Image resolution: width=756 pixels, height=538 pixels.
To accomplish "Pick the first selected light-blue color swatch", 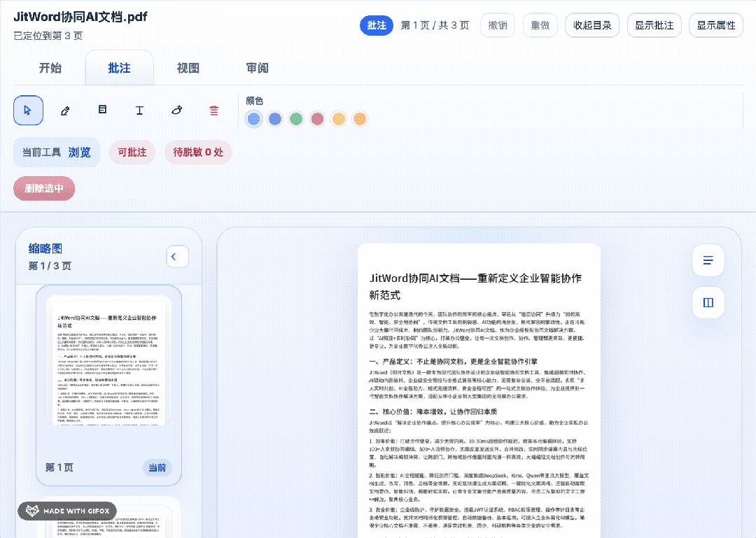I will 253,119.
